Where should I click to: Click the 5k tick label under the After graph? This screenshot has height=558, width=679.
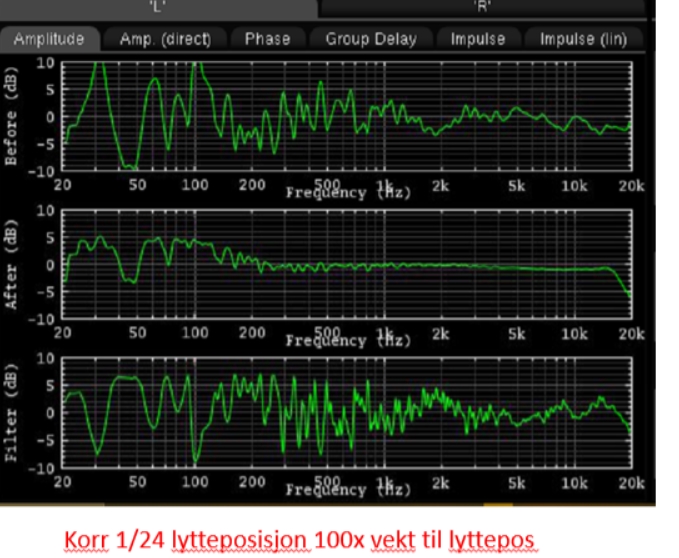[x=516, y=334]
